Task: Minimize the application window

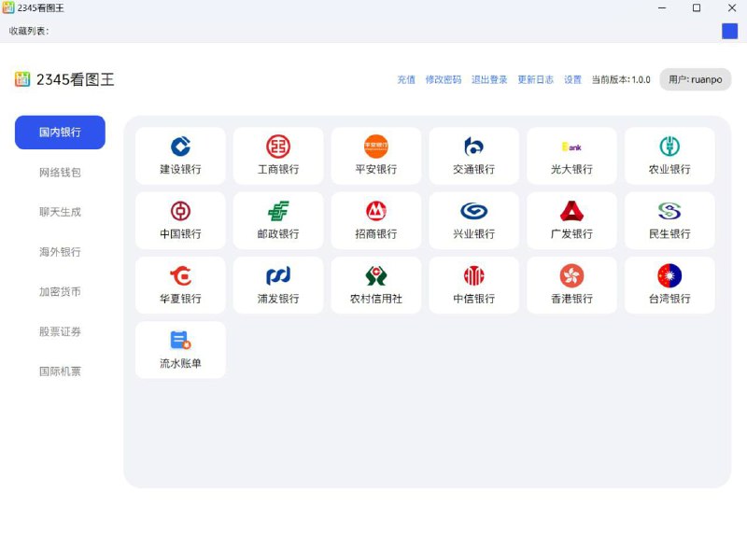Action: pos(662,8)
